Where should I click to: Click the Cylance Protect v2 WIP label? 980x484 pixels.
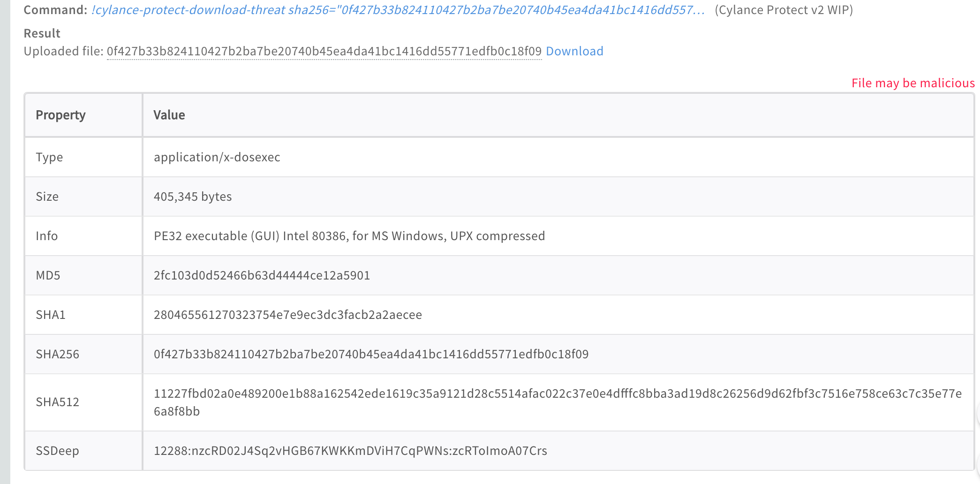tap(784, 10)
